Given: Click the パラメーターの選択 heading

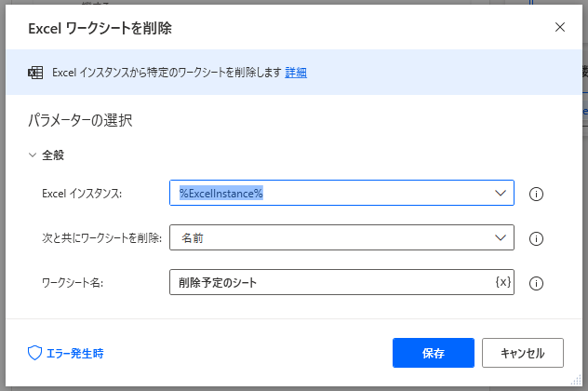Looking at the screenshot, I should pos(83,120).
